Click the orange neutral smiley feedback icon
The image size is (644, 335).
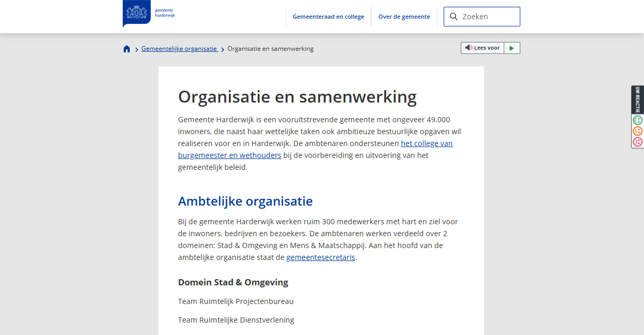[638, 131]
